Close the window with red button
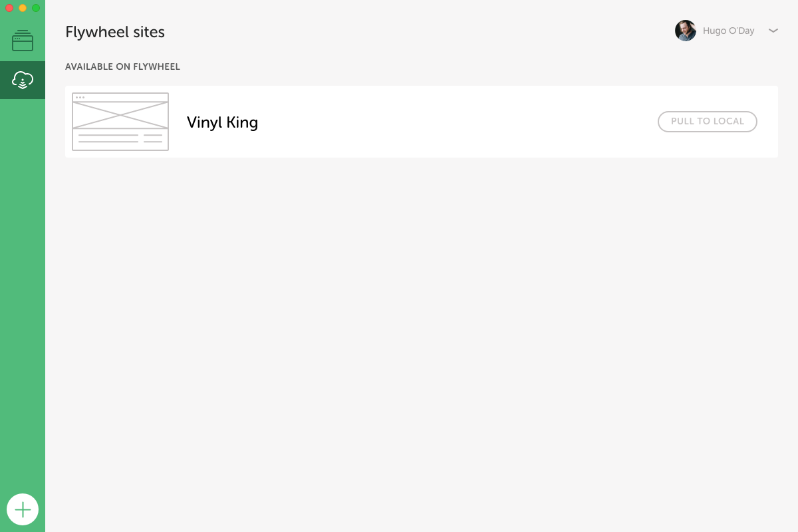 [x=9, y=8]
